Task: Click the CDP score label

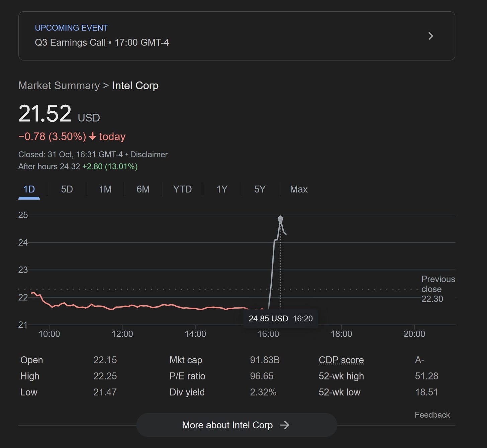Action: (x=341, y=360)
